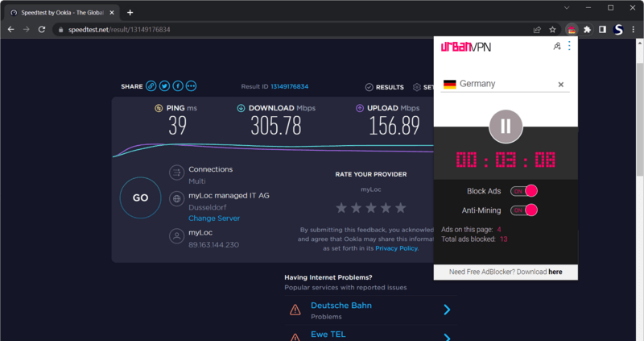Open the RESULTS tab
644x341 pixels.
(x=385, y=87)
